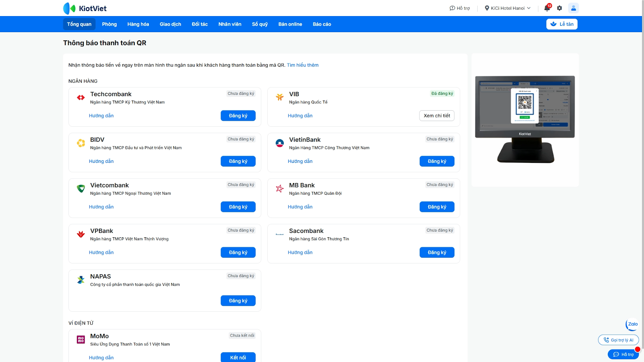Open the Phòng menu
Screen dimensions: 644x362
coord(109,24)
